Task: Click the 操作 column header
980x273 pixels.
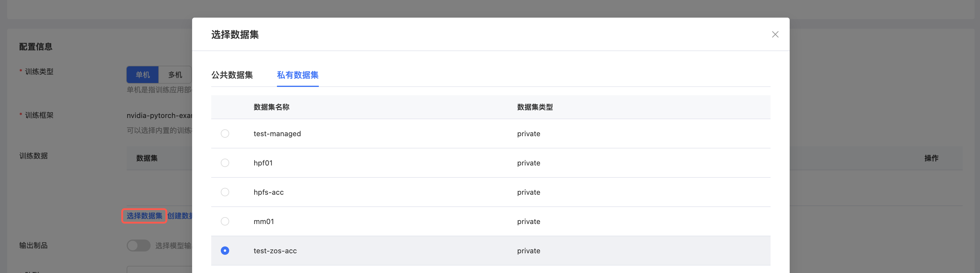Action: click(931, 158)
